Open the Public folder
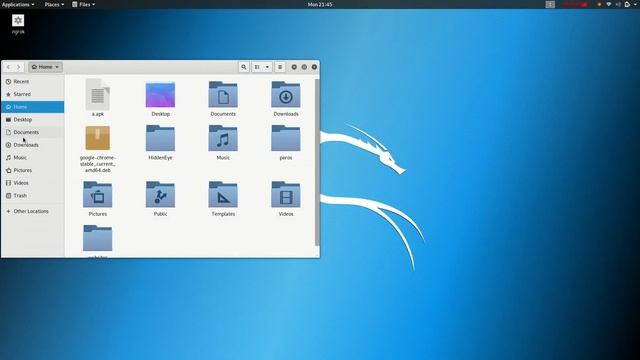Image resolution: width=640 pixels, height=360 pixels. coord(160,195)
